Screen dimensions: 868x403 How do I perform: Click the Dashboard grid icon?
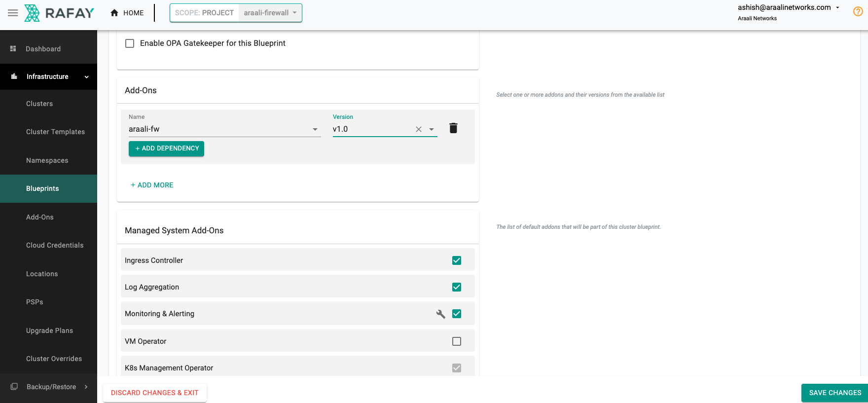[x=13, y=49]
